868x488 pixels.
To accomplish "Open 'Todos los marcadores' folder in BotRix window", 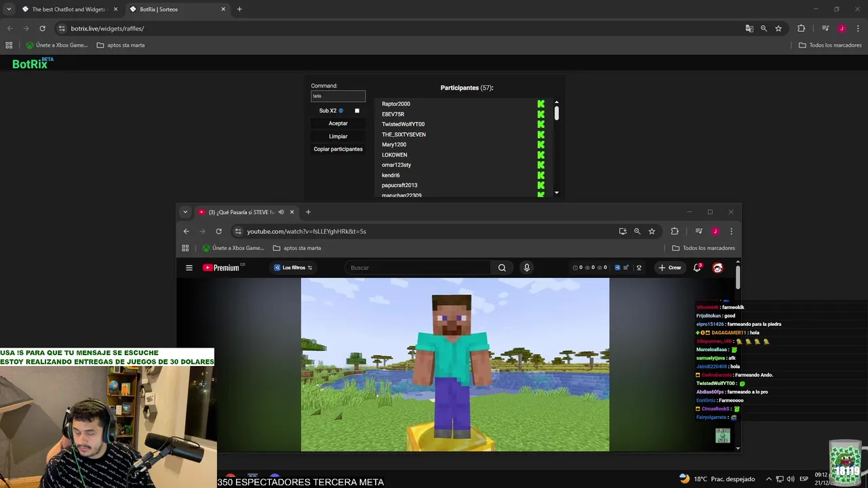I will (x=830, y=45).
